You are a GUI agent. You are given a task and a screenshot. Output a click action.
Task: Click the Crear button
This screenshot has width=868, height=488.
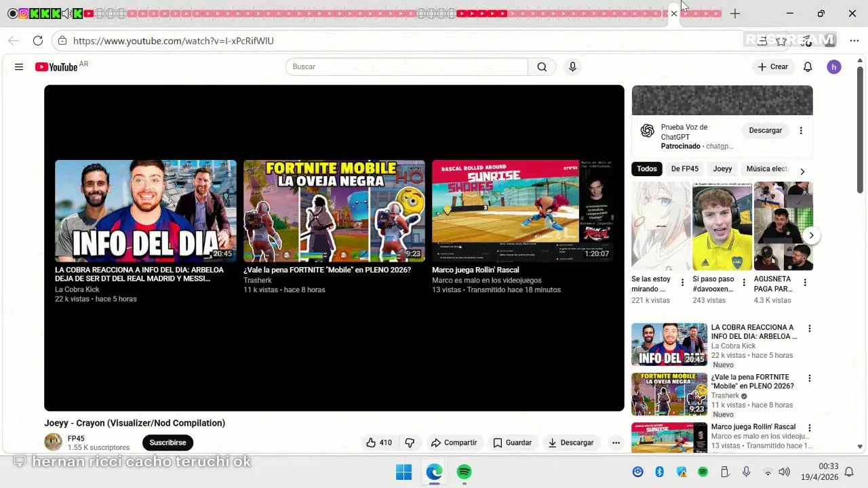(x=773, y=66)
